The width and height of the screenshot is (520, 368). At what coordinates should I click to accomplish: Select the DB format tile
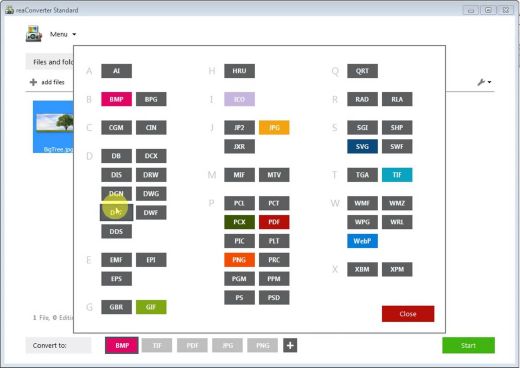(x=116, y=156)
